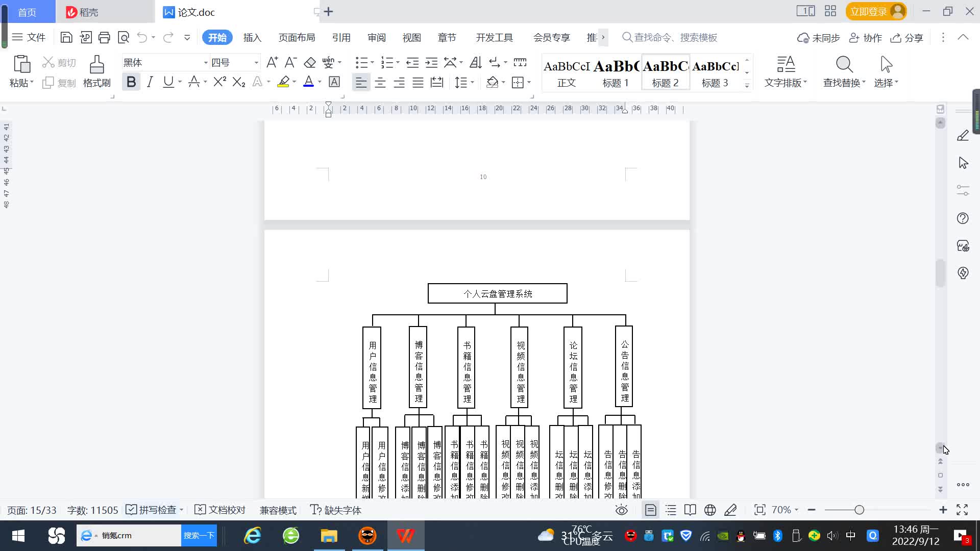Apply Subscript formatting

coord(238,82)
